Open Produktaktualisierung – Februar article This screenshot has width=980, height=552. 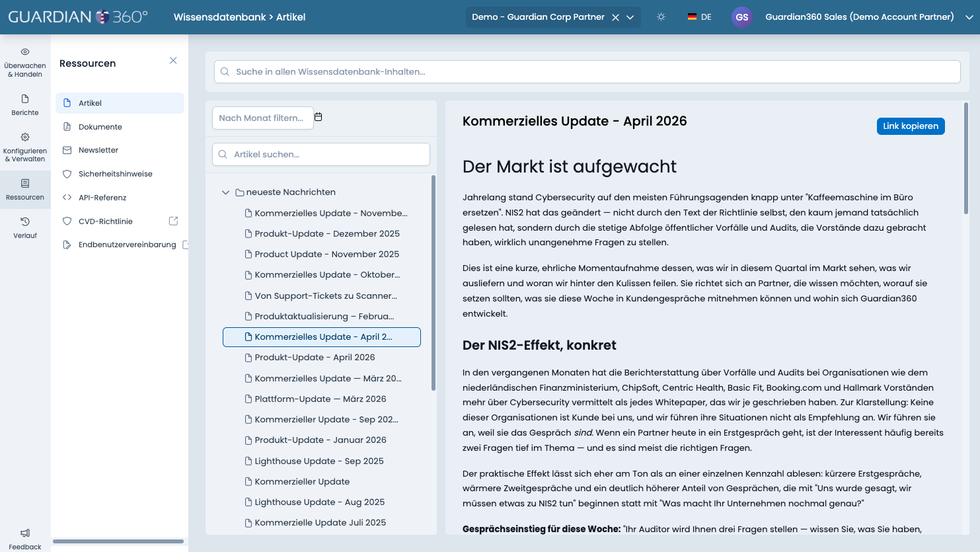tap(322, 316)
